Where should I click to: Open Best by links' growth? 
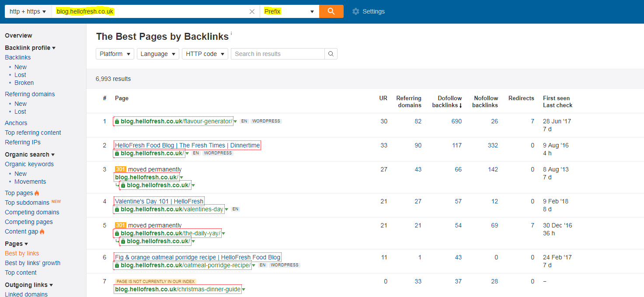click(x=33, y=263)
